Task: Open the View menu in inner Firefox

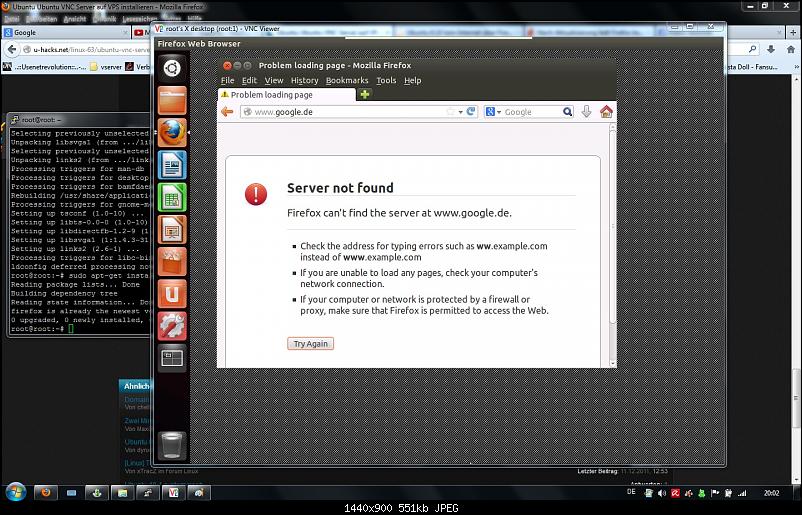Action: point(274,80)
